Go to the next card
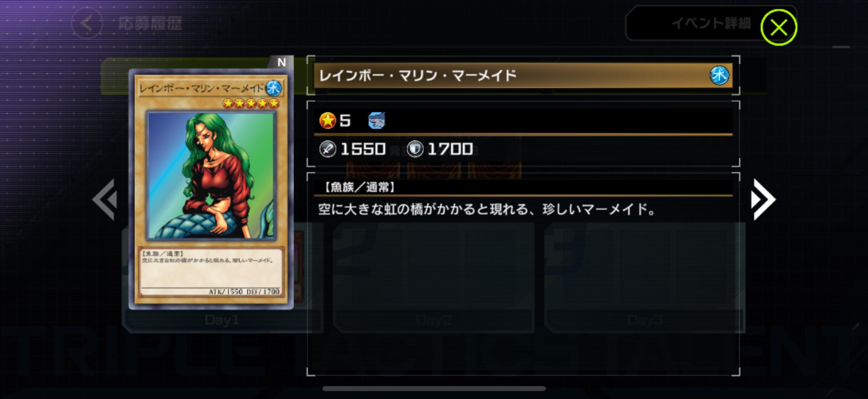Image resolution: width=868 pixels, height=399 pixels. pos(763,200)
